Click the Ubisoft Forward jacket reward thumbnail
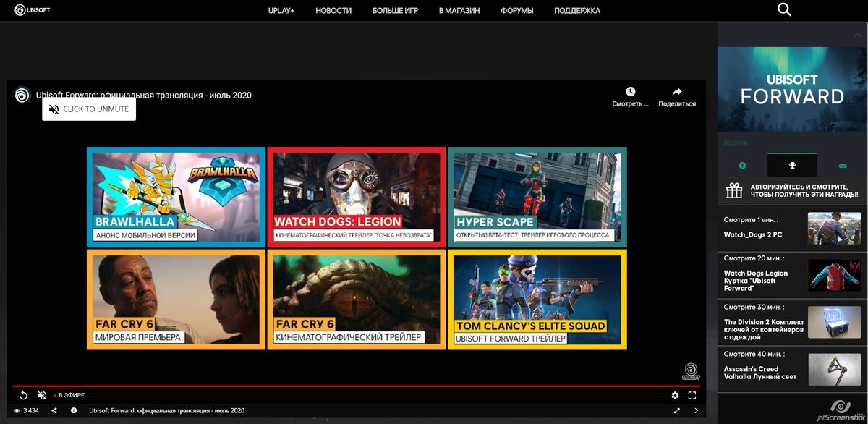 click(x=834, y=276)
